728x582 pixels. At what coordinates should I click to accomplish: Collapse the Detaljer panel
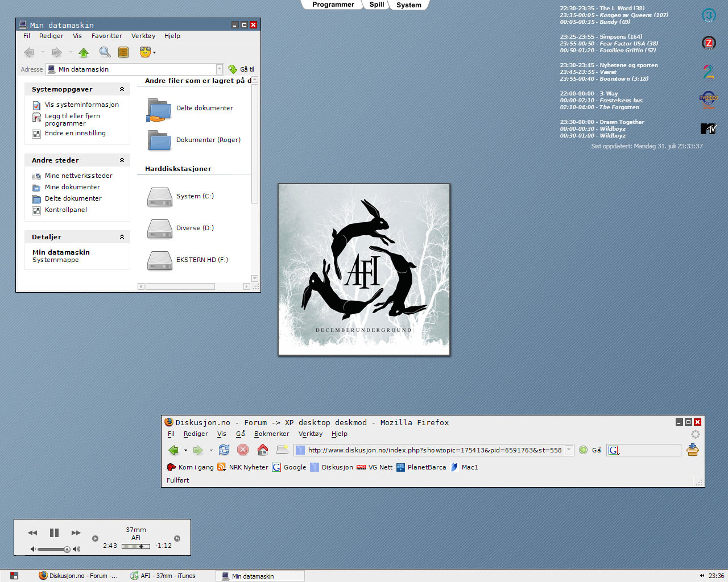pyautogui.click(x=122, y=237)
